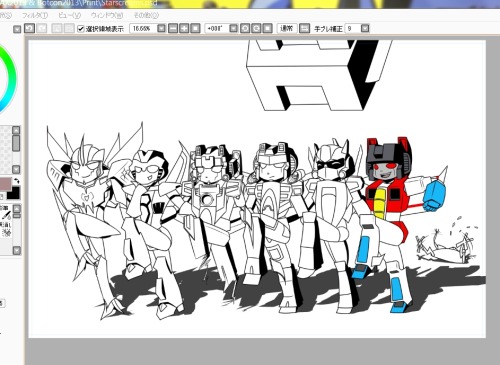Expand the small arrow at toolbar's left end
The image size is (500, 365).
pyautogui.click(x=17, y=29)
